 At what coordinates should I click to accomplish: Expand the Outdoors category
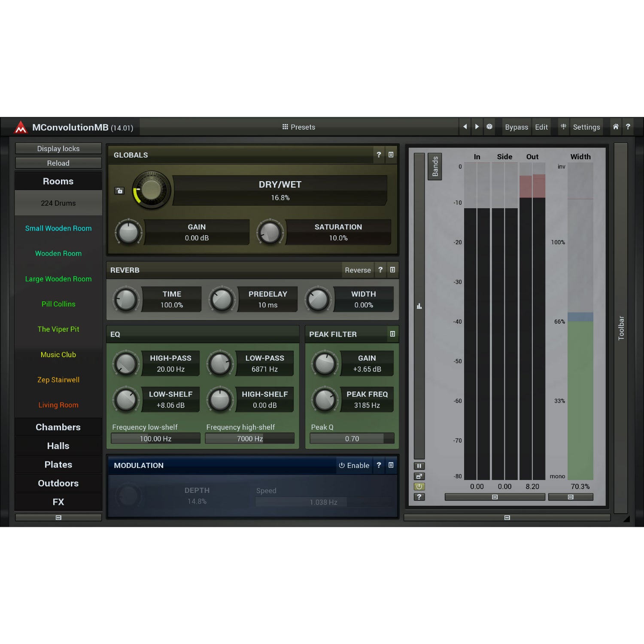tap(58, 483)
